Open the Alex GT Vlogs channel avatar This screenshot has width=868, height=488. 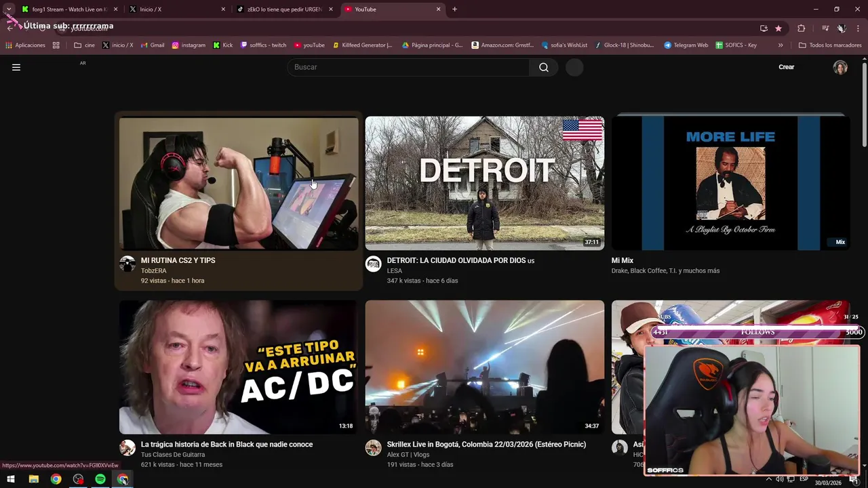[x=374, y=447]
